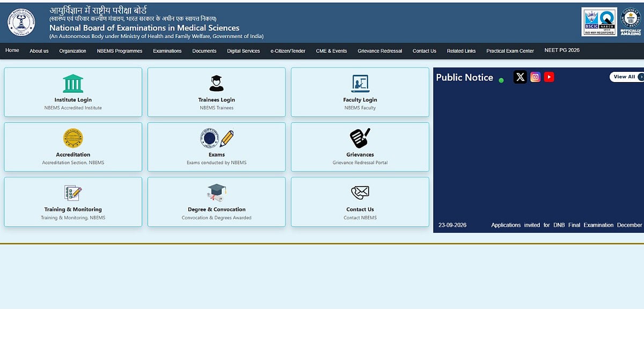Open the DNB Final Examination notice
Viewport: 644px width, 362px height.
pyautogui.click(x=567, y=225)
